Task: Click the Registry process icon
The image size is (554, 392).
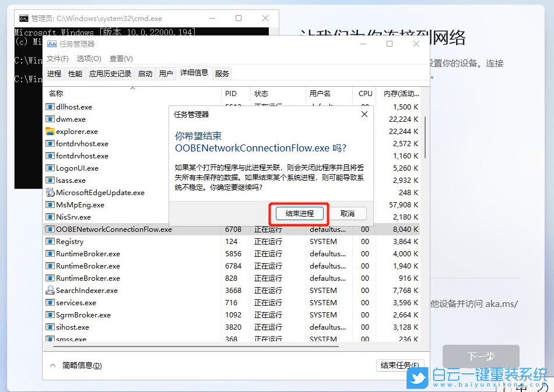Action: coord(50,241)
